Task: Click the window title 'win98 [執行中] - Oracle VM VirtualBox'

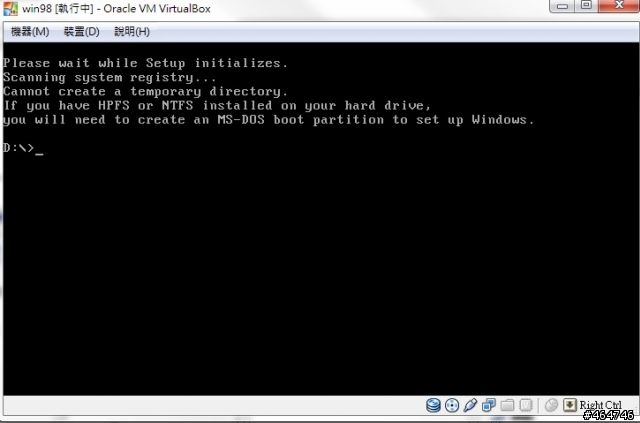Action: 116,9
